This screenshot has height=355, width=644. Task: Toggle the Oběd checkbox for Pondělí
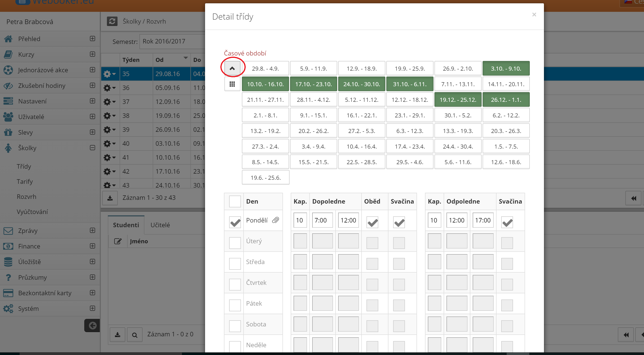point(372,222)
